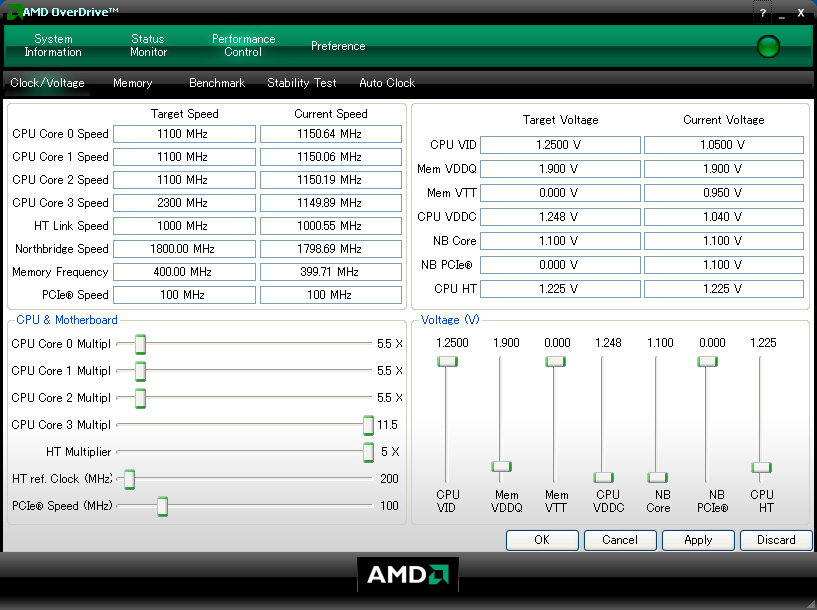The image size is (817, 610).
Task: Click the NB Core voltage slider handle
Action: click(x=658, y=477)
